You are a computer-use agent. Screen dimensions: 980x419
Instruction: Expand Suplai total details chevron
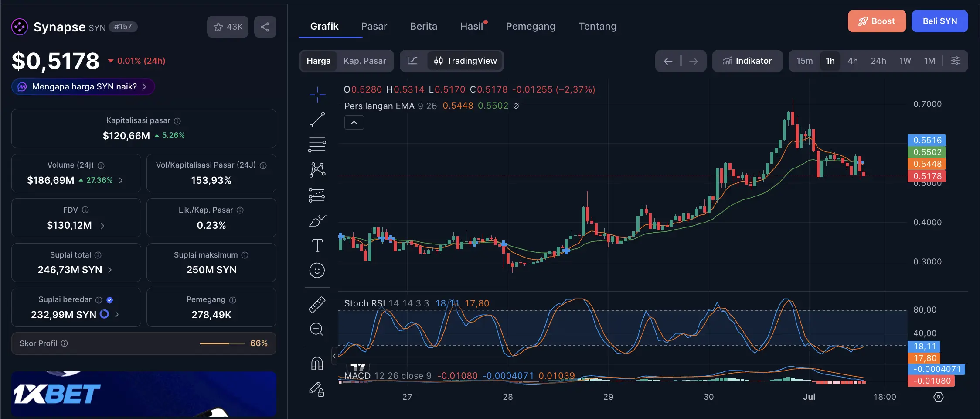click(110, 270)
